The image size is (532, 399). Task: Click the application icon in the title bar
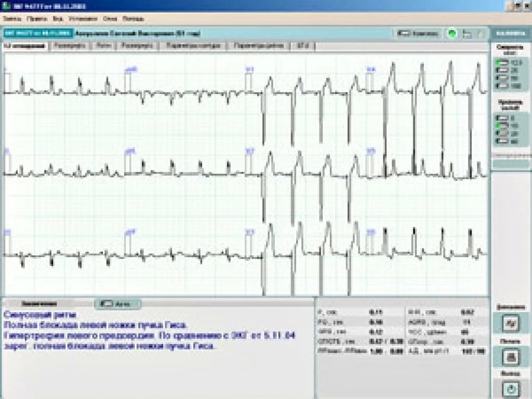click(5, 6)
